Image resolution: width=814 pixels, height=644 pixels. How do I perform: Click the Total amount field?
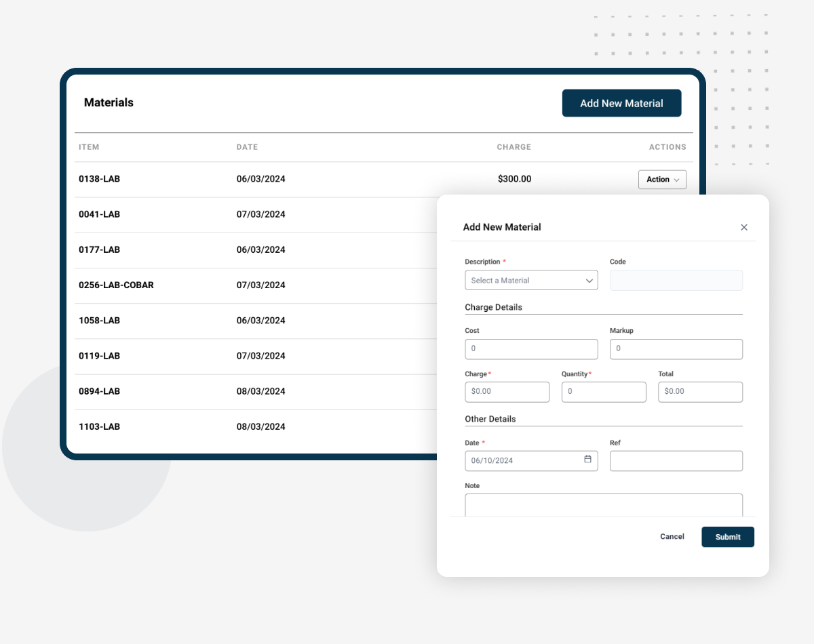[x=700, y=392]
